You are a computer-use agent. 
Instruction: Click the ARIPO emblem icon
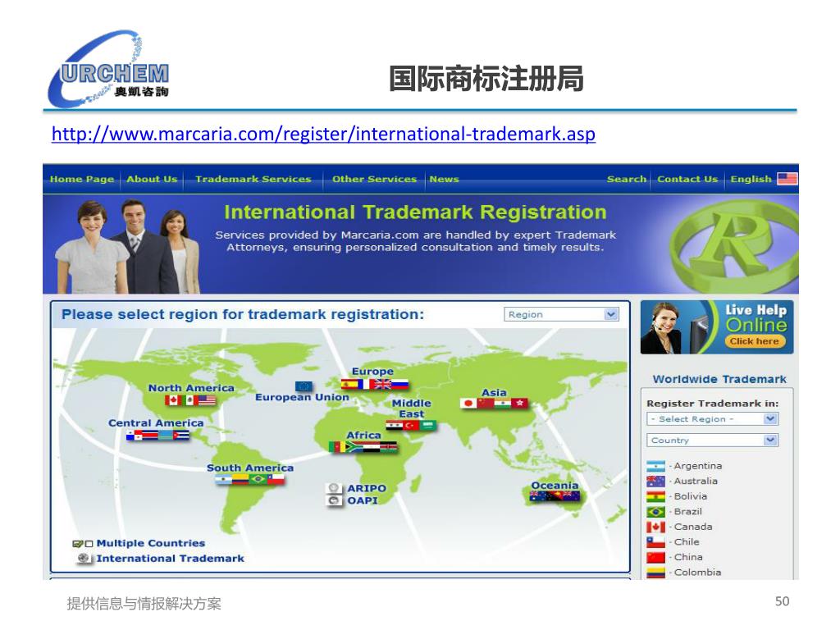(x=334, y=488)
